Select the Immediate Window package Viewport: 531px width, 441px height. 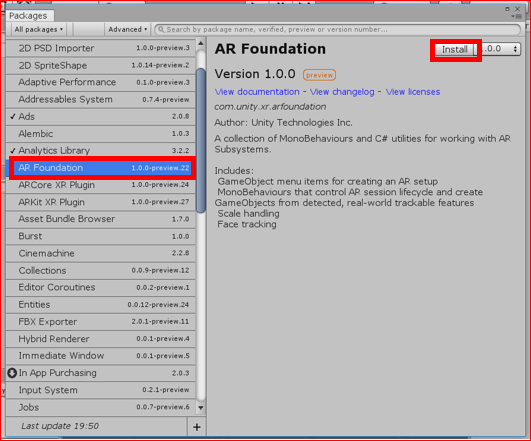101,356
